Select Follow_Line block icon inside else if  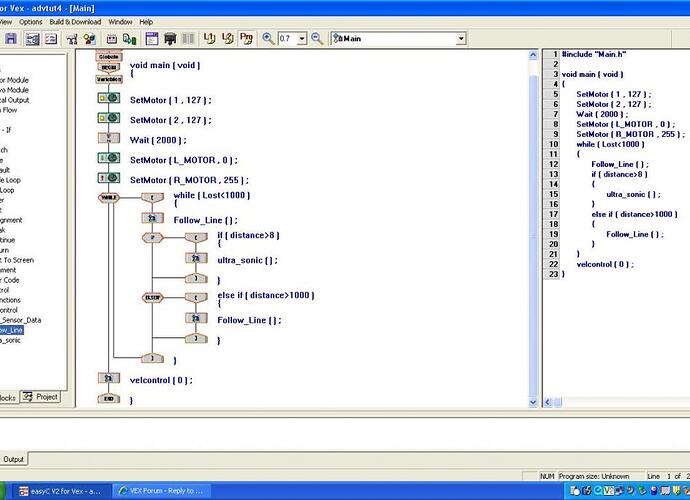[x=196, y=318]
